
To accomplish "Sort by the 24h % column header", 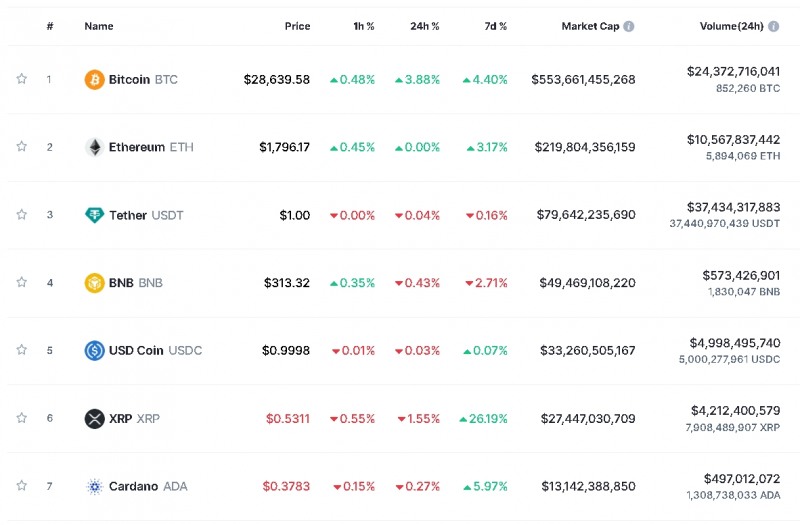I will click(x=426, y=26).
